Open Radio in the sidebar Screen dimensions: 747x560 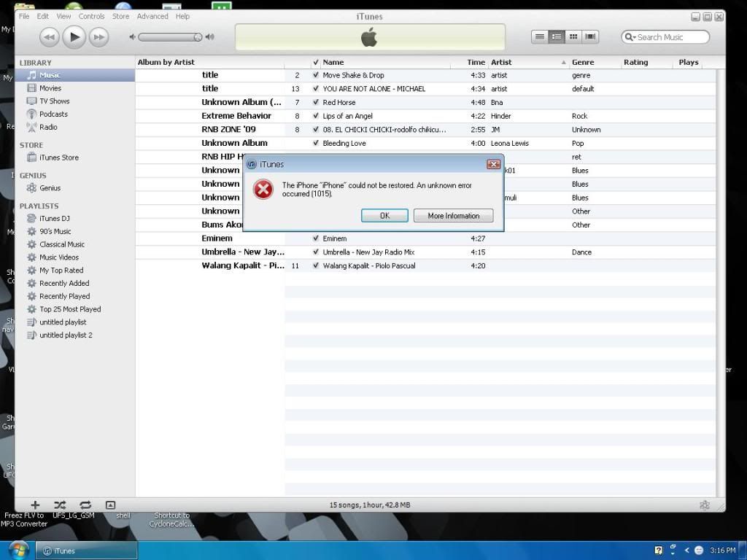pyautogui.click(x=75, y=127)
